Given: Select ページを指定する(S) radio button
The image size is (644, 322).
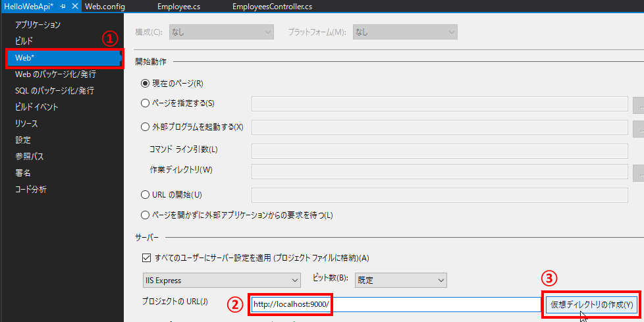Looking at the screenshot, I should point(145,103).
